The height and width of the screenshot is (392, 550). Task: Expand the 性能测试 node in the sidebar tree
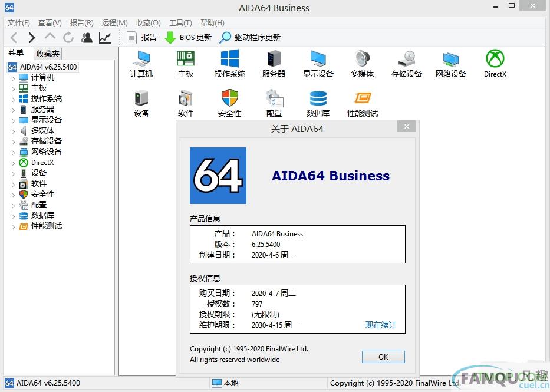pos(14,227)
